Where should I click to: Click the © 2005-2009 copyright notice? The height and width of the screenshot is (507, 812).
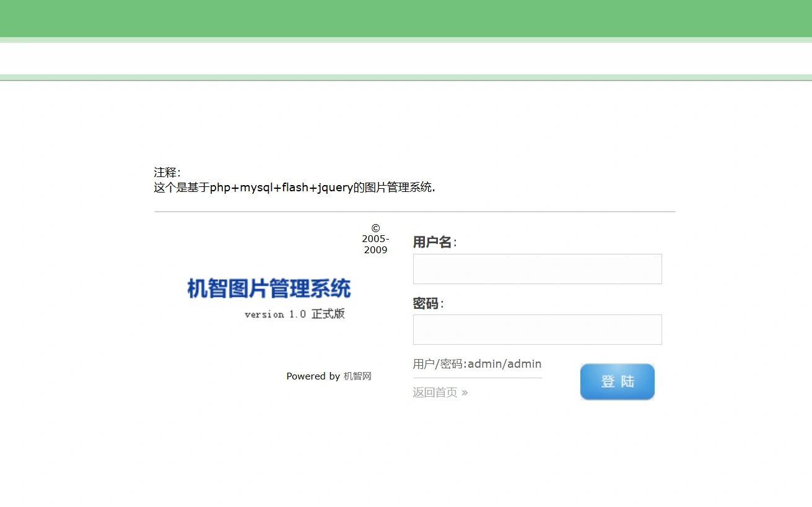click(x=375, y=239)
